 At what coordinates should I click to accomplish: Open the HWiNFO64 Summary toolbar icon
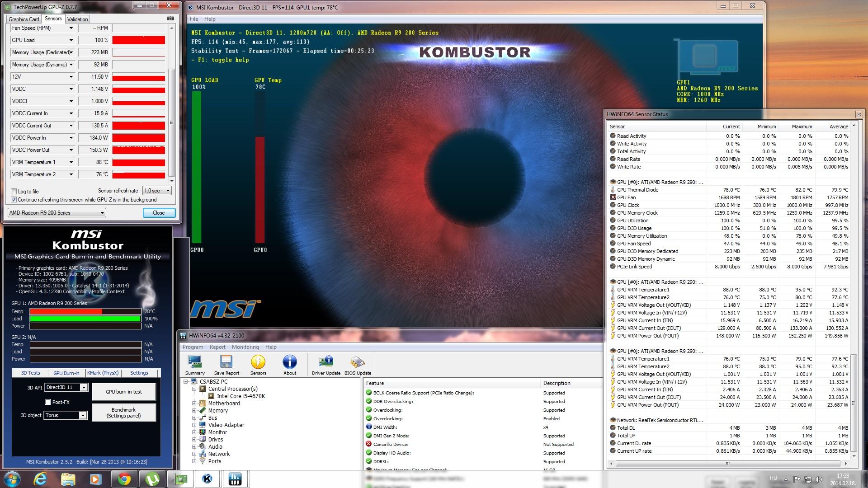click(x=195, y=365)
